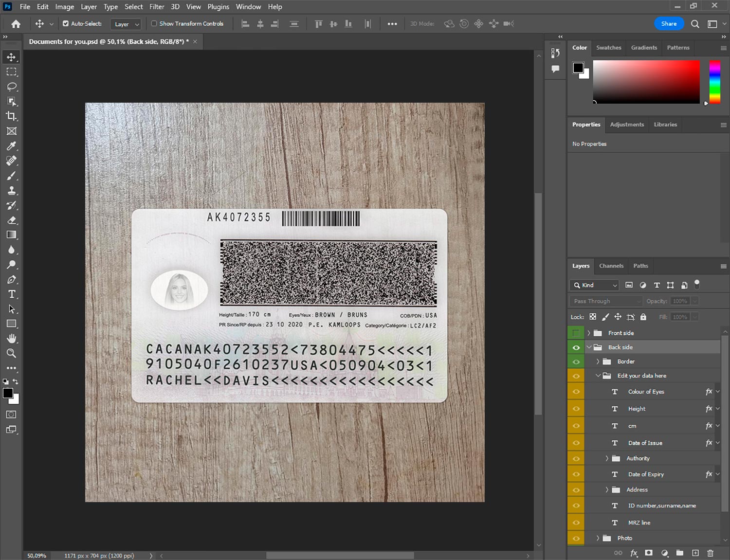Select the Move tool
Screen dimensions: 730x560
coord(11,57)
